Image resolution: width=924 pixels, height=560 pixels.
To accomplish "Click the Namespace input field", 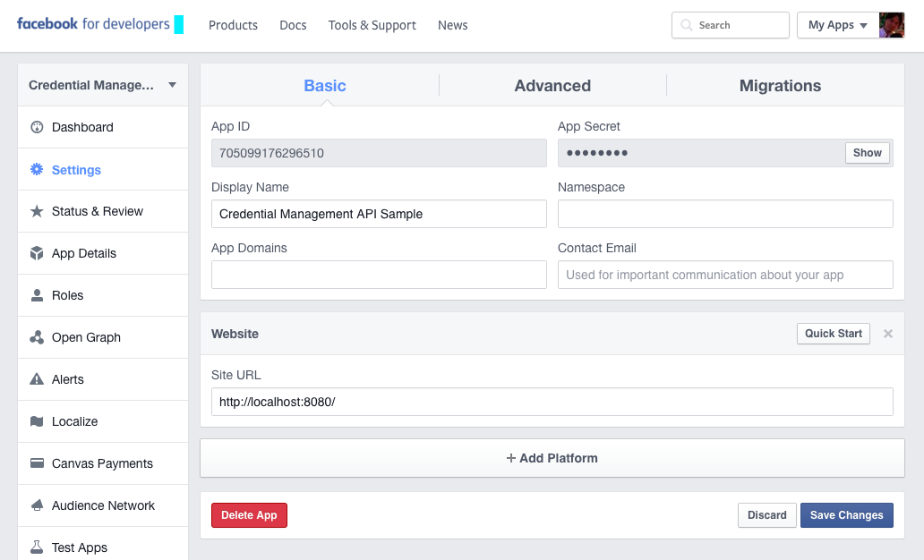I will click(725, 214).
